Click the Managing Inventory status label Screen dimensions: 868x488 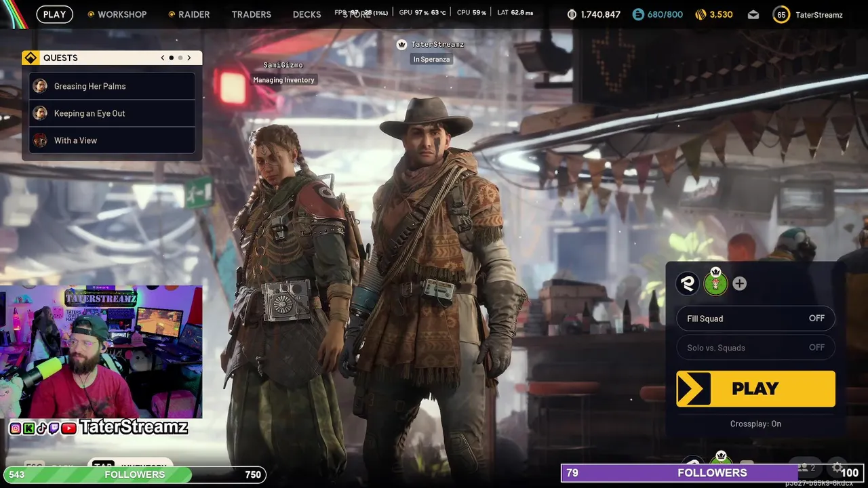283,80
